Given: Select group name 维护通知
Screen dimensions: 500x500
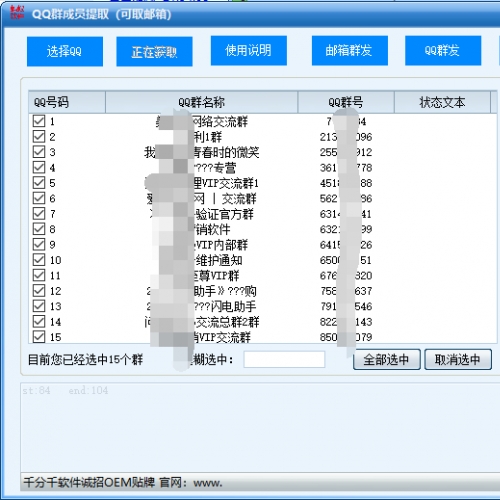Looking at the screenshot, I should [218, 260].
